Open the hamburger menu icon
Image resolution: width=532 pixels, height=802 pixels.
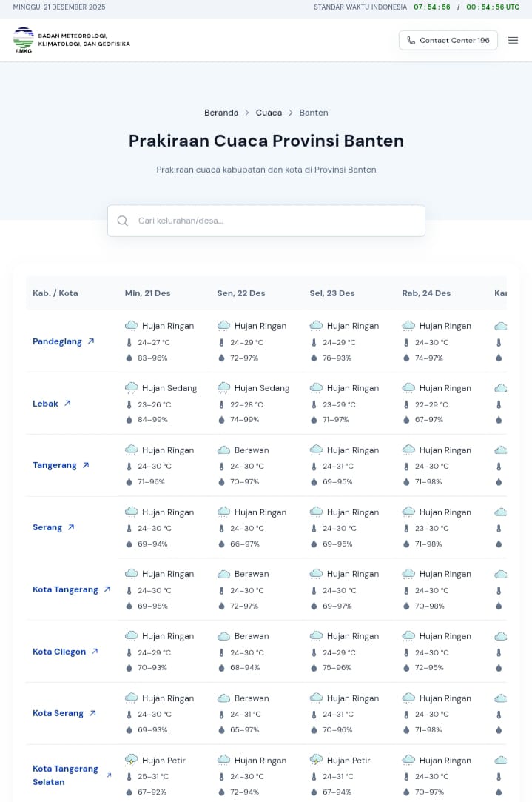pyautogui.click(x=513, y=40)
